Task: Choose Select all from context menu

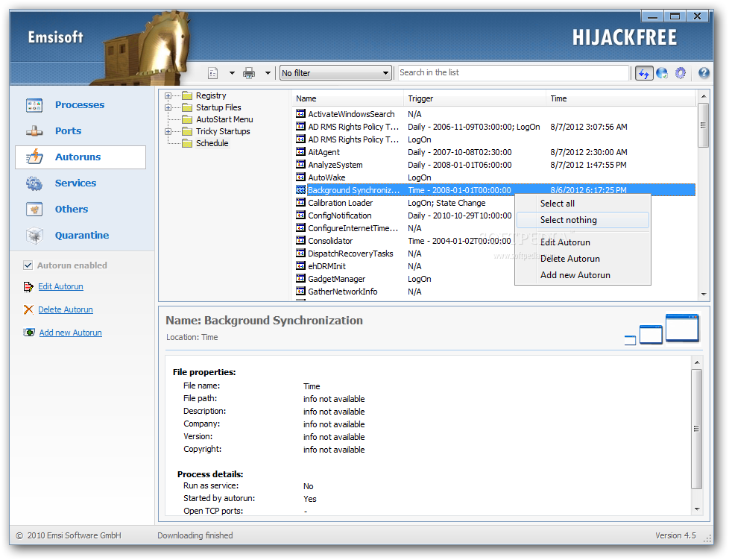Action: 583,204
